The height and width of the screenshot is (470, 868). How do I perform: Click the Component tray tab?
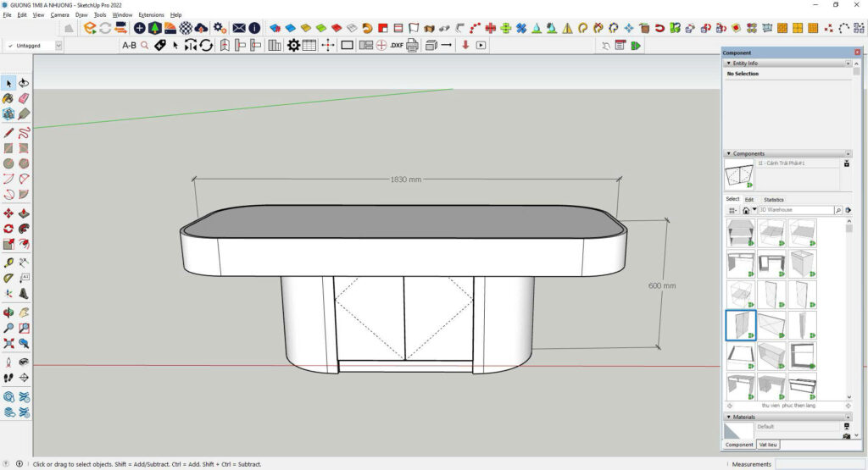[x=739, y=445]
